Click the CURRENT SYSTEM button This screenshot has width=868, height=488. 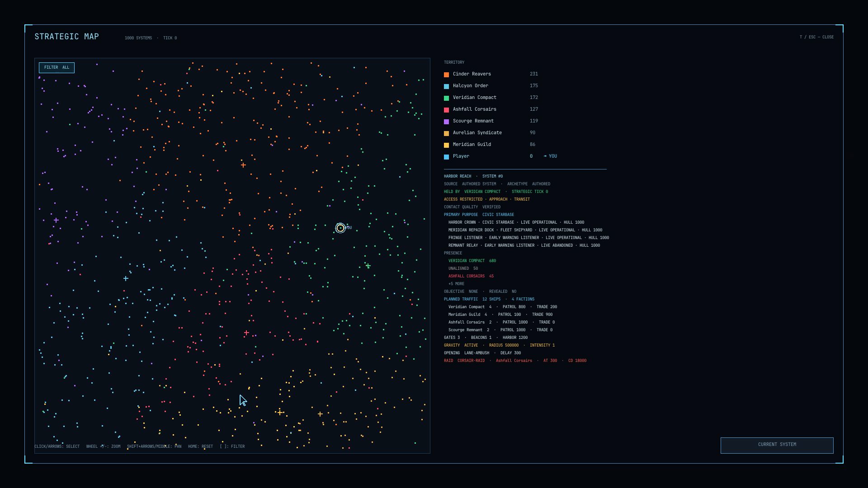(777, 445)
